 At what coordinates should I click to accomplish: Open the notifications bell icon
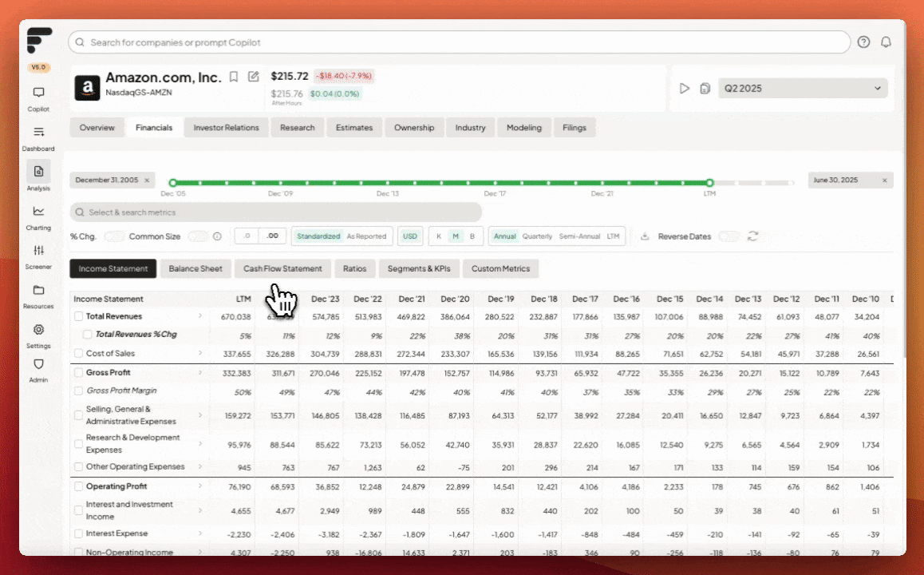[886, 42]
